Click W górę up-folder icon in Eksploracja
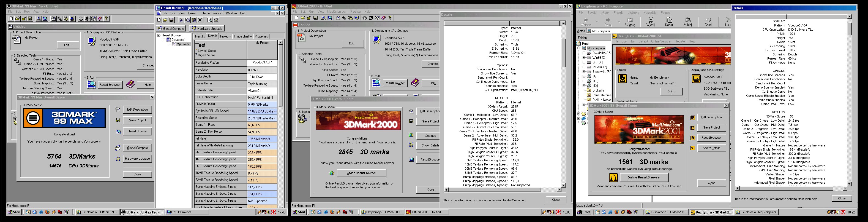 point(630,22)
